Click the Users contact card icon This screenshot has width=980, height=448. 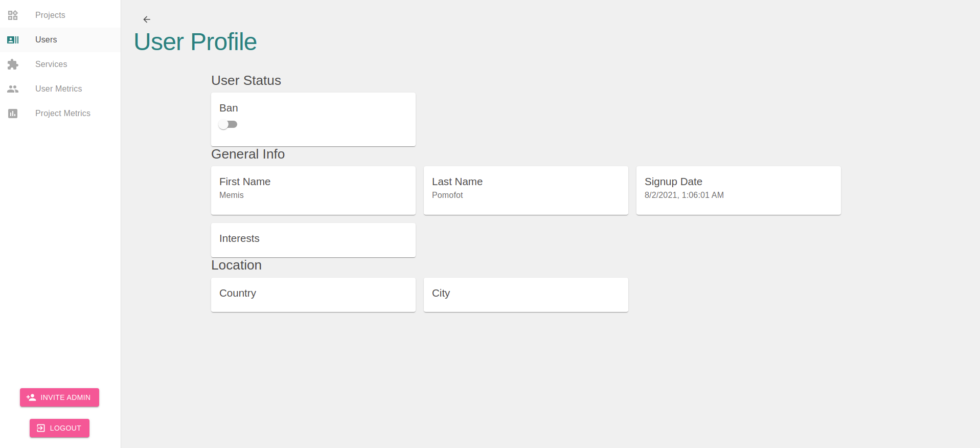[x=13, y=40]
